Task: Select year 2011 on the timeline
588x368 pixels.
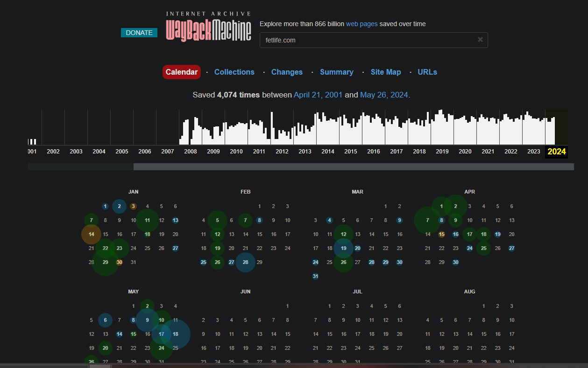Action: [259, 152]
